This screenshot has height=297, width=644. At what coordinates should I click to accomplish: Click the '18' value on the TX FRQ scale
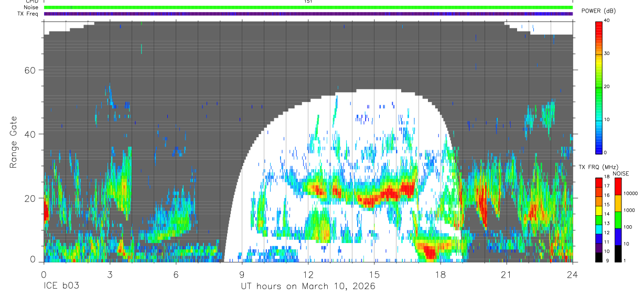point(607,178)
